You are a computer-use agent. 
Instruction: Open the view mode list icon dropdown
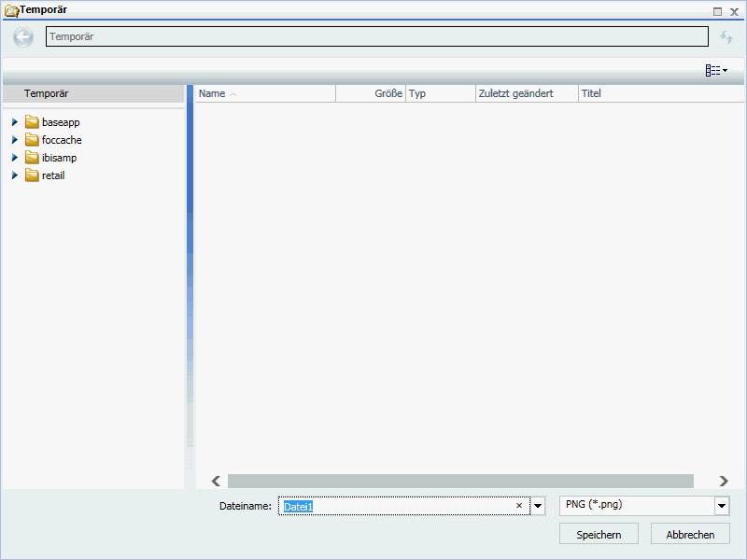click(x=716, y=71)
